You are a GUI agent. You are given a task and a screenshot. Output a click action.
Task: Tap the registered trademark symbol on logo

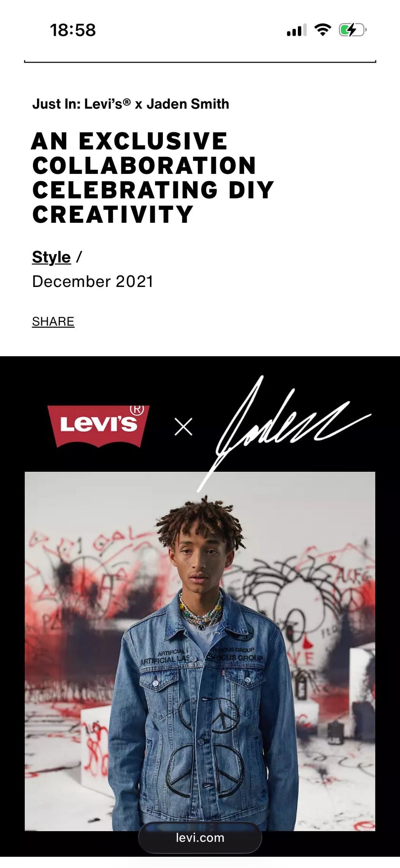(x=137, y=410)
